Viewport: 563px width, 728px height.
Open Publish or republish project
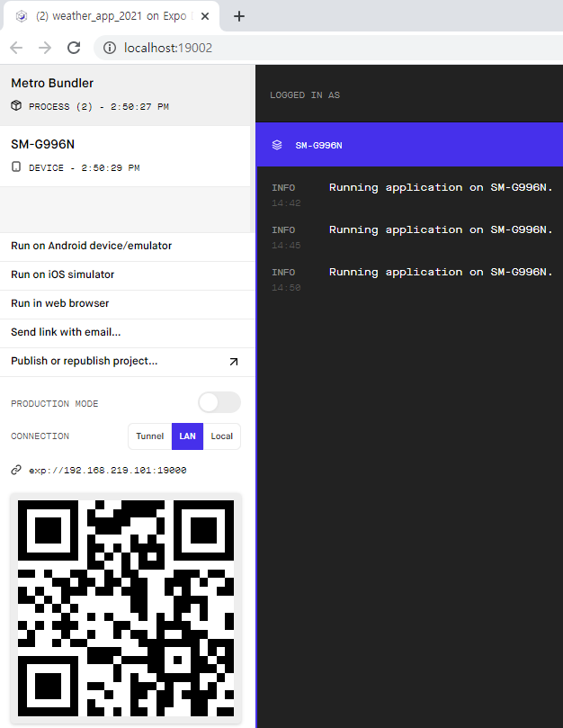(x=128, y=361)
